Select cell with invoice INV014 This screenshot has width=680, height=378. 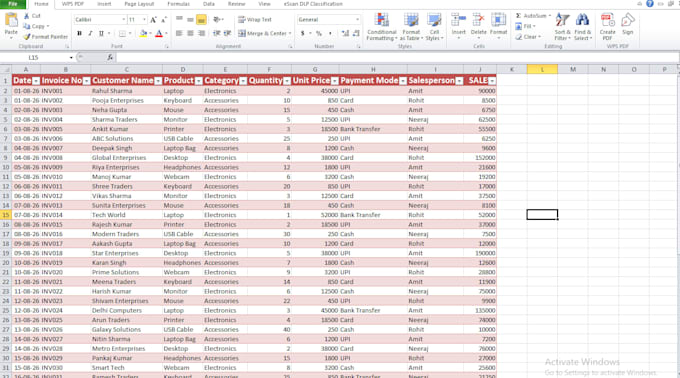coord(65,215)
